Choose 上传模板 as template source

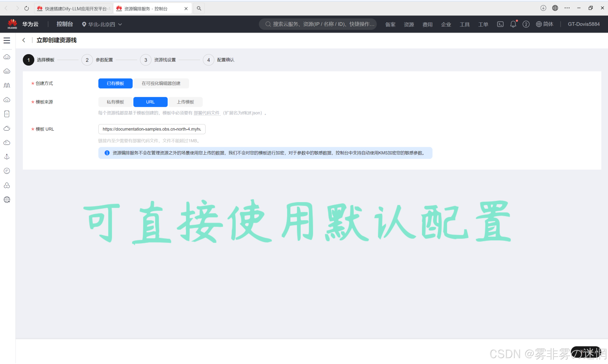tap(185, 102)
